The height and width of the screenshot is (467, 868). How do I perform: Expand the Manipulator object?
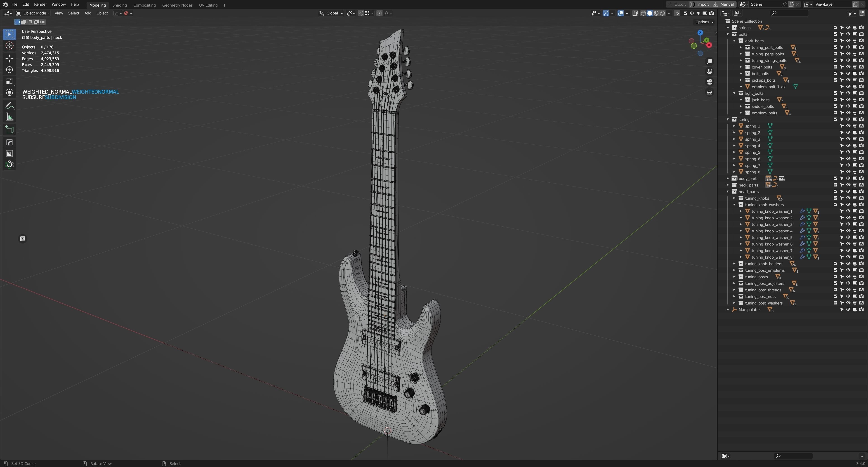[x=728, y=309]
